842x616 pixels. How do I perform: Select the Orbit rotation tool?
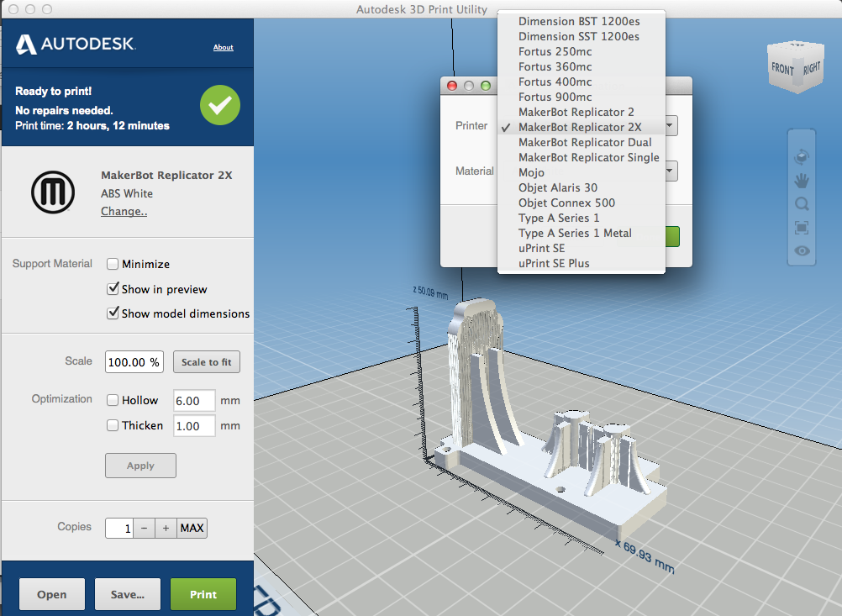click(801, 156)
